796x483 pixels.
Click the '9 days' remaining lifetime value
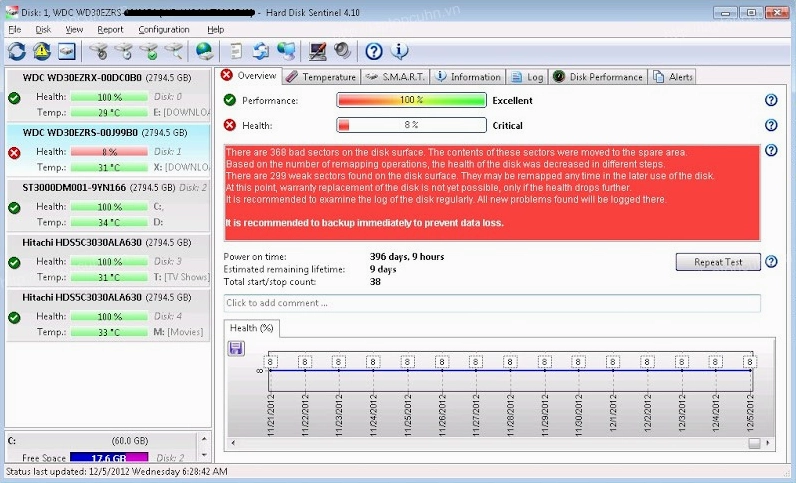click(383, 269)
